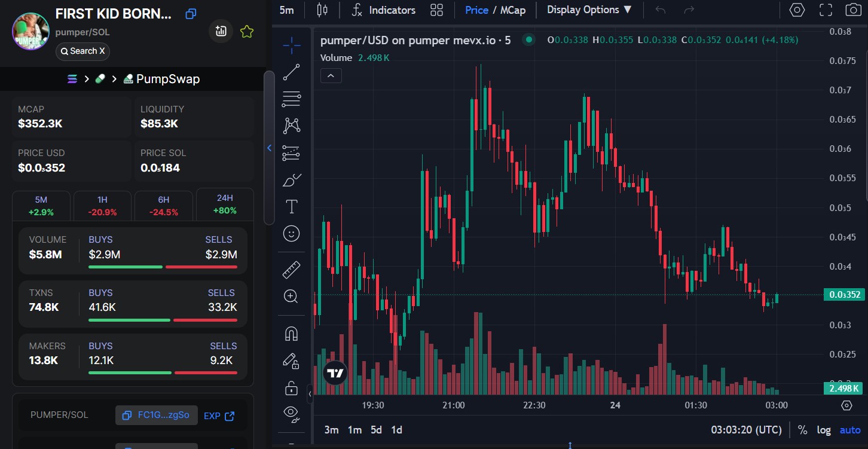Add token to favorites star
The image size is (868, 449).
point(247,32)
